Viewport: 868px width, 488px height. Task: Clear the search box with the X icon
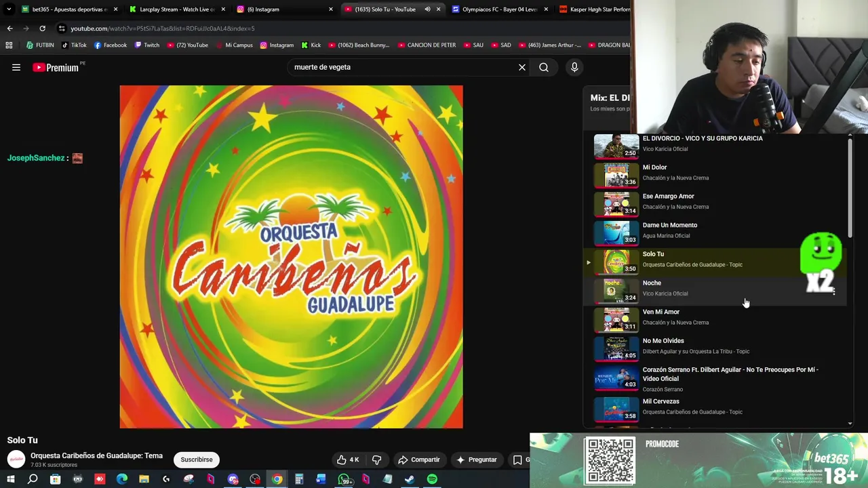point(522,67)
